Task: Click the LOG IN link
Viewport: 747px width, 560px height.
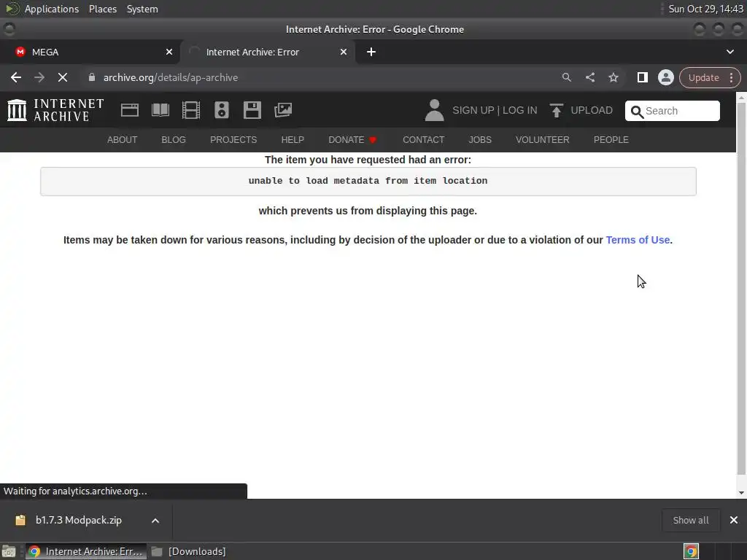Action: (519, 111)
